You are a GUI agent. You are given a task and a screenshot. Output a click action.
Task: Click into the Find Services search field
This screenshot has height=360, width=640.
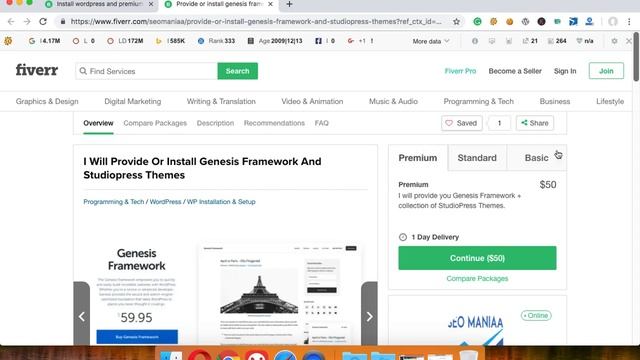[x=146, y=71]
